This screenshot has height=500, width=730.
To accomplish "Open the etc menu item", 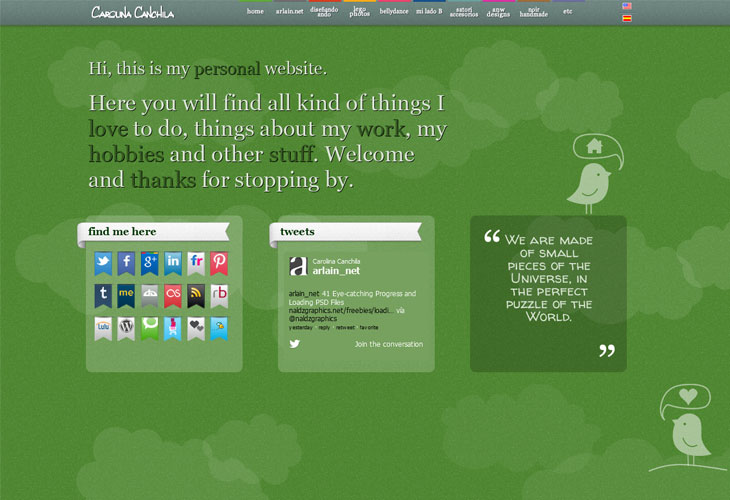I will (568, 12).
